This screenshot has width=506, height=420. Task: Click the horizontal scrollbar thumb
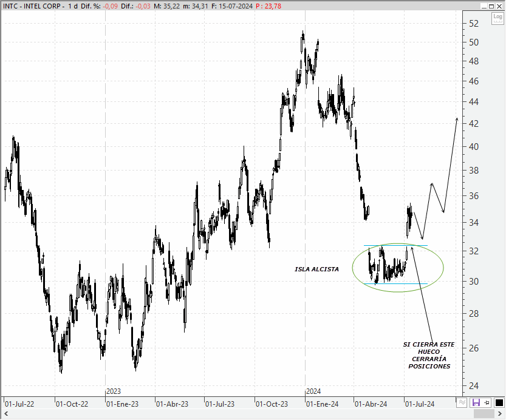(484, 413)
